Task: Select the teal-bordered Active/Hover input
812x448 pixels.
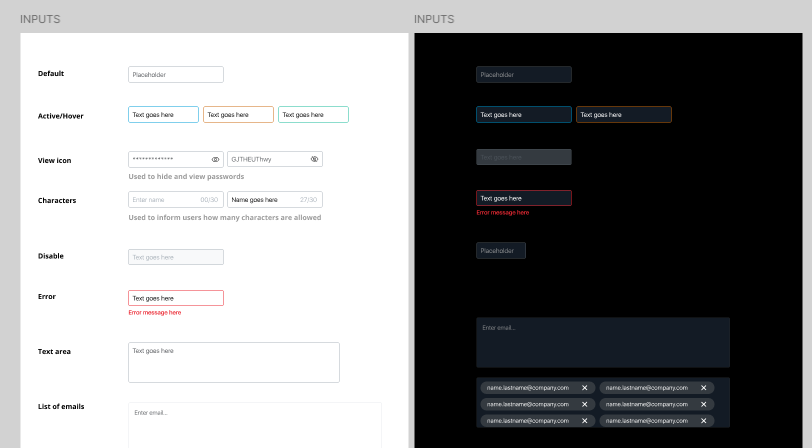Action: coord(313,114)
